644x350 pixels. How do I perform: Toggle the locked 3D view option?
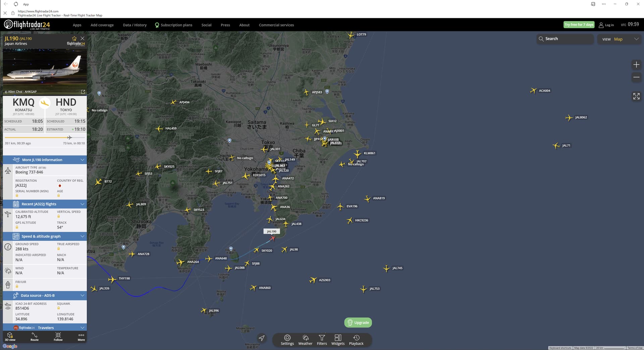click(x=10, y=337)
